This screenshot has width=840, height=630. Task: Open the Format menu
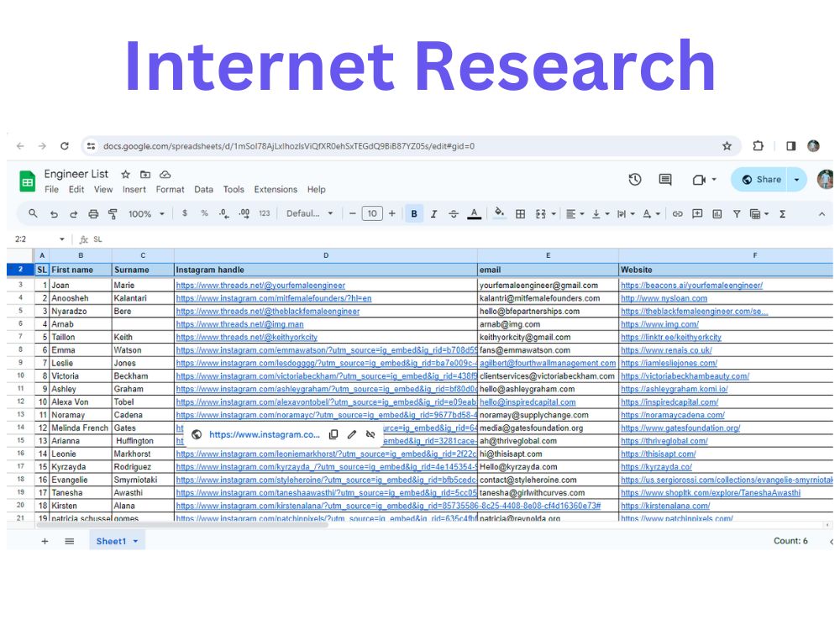click(170, 189)
